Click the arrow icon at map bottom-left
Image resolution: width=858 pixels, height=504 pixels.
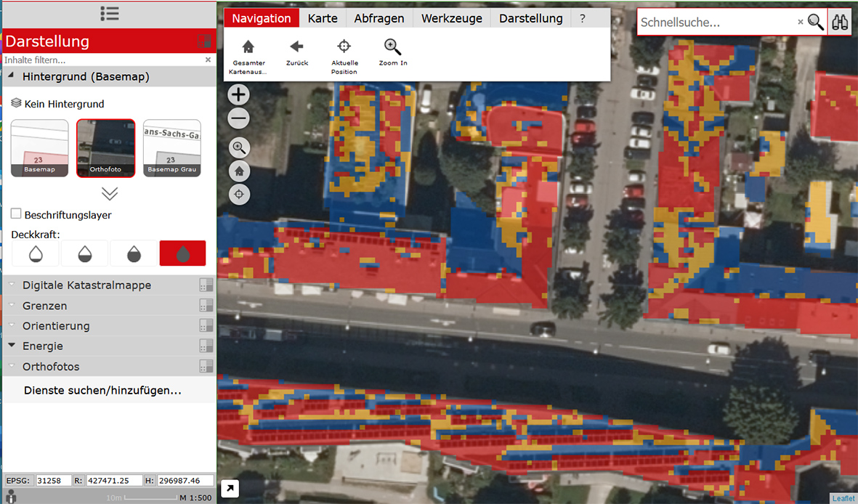click(230, 489)
